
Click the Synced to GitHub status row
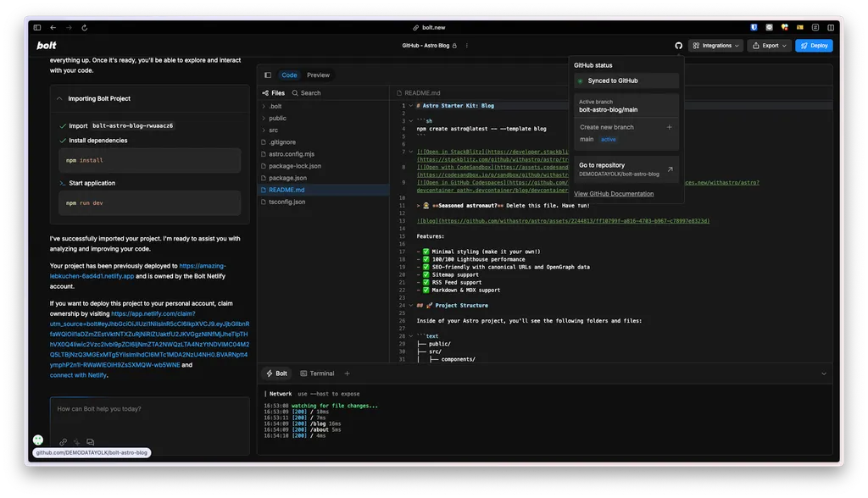point(626,80)
